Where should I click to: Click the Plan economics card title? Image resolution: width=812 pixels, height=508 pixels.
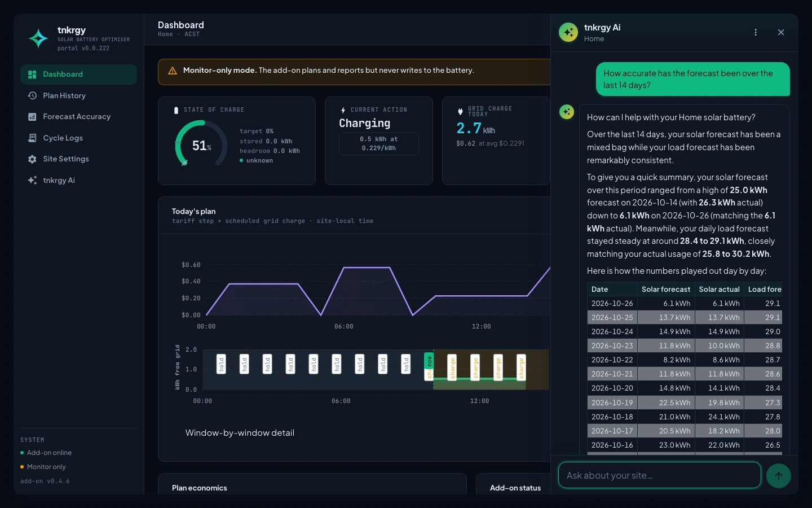click(200, 488)
